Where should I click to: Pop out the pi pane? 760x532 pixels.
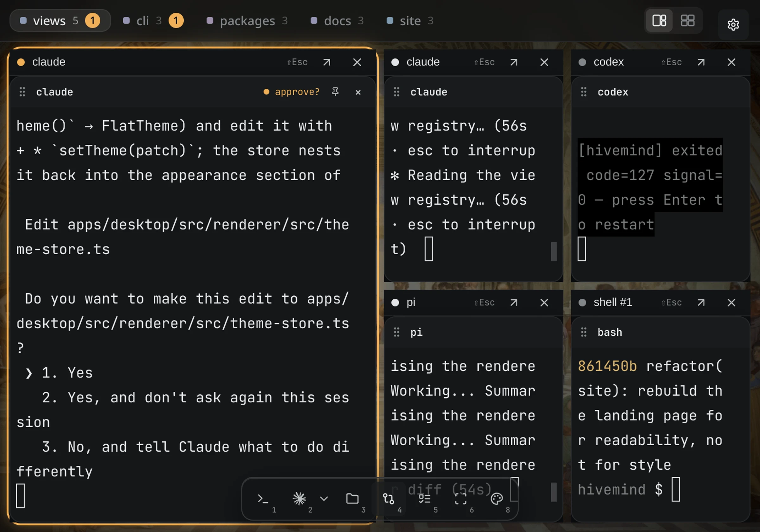click(x=514, y=302)
